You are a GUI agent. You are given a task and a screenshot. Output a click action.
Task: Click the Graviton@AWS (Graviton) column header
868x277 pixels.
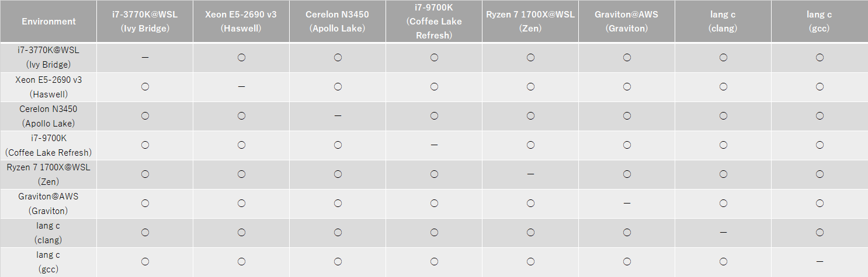coord(627,22)
